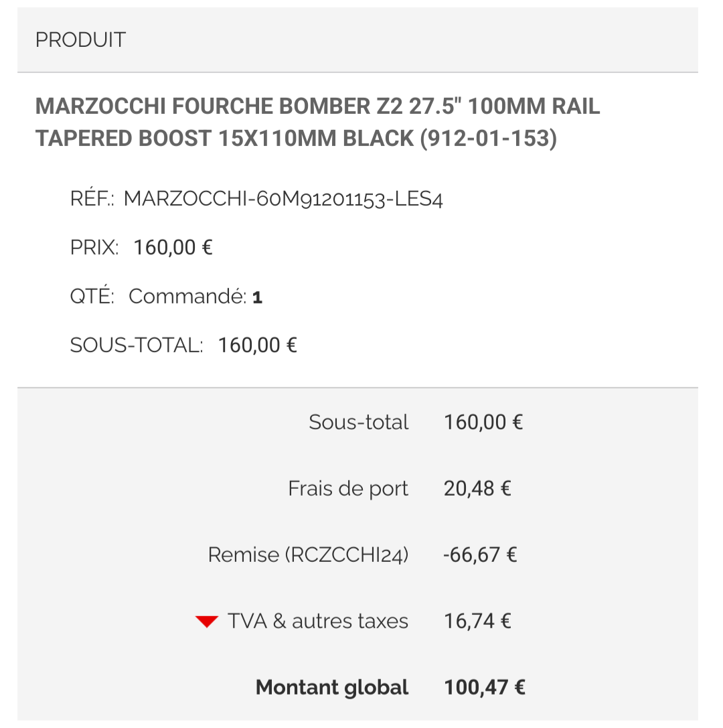Click the 20,48 € shipping amount
Image resolution: width=723 pixels, height=728 pixels.
click(x=477, y=489)
